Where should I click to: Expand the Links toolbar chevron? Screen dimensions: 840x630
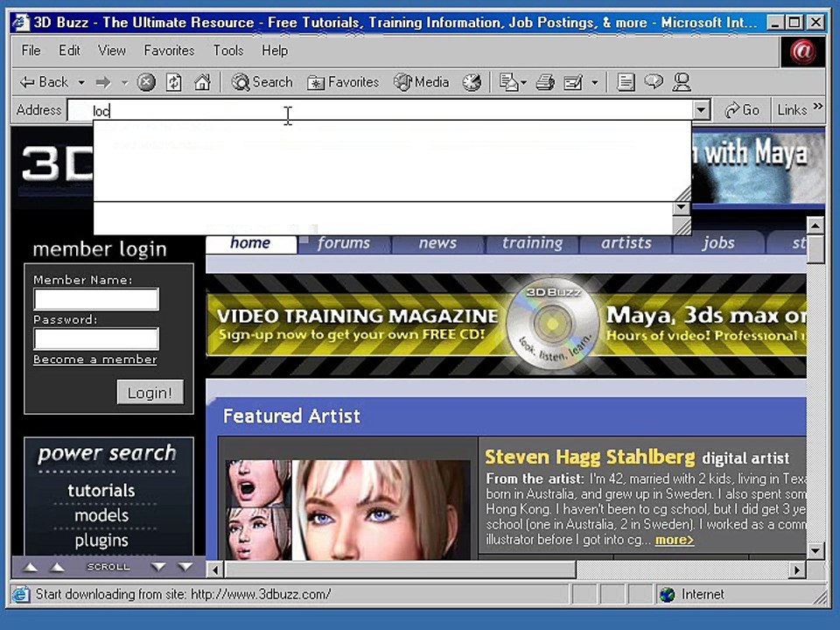coord(818,106)
